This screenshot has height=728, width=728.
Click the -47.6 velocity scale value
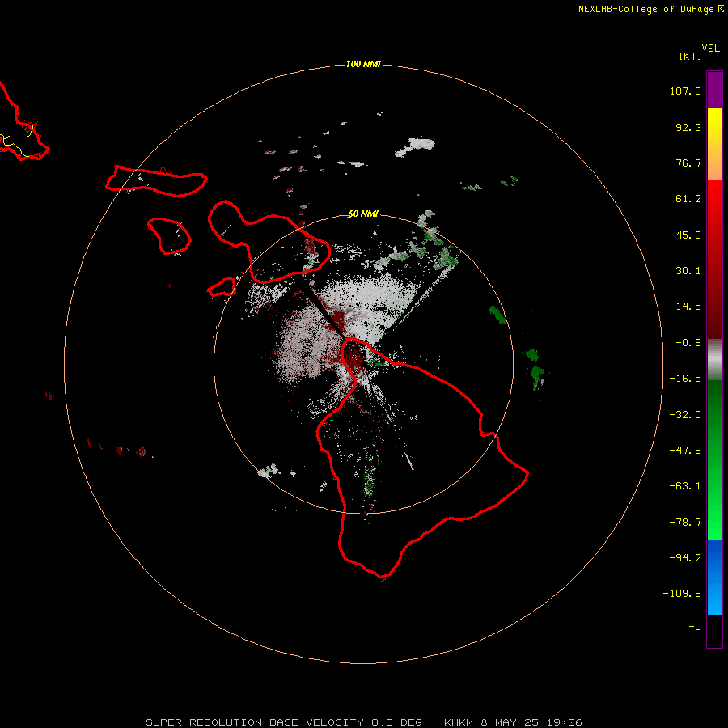[x=685, y=451]
